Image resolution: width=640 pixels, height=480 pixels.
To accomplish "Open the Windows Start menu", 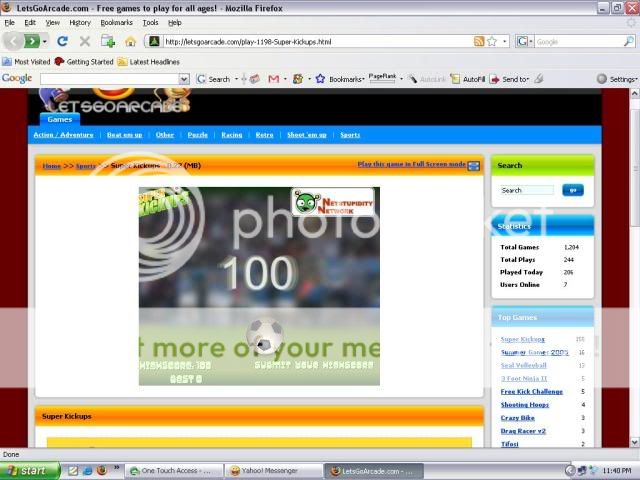I will [x=30, y=471].
